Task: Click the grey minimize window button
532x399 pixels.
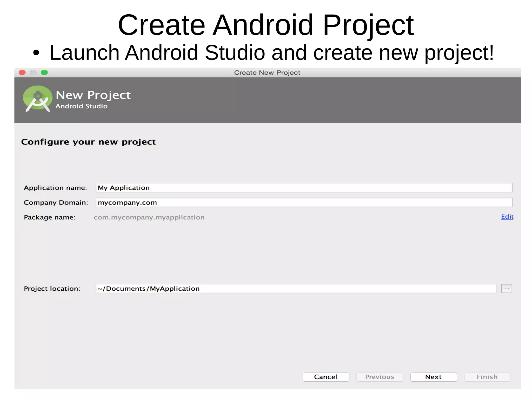Action: point(33,73)
